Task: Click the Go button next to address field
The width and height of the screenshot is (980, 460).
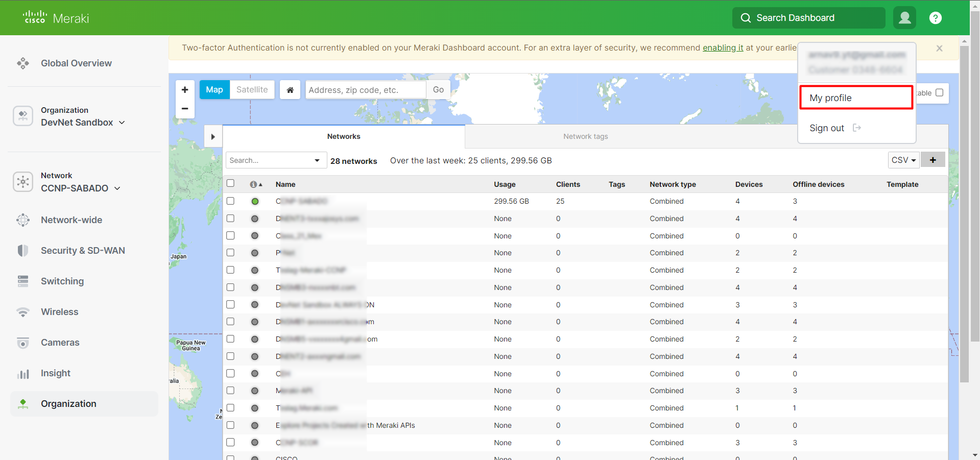Action: click(438, 90)
